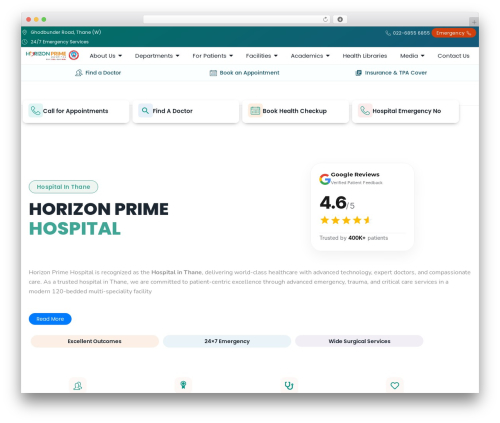Screen dimensions: 500x423
Task: Click the Find a Doctor stethoscope-person icon
Action: [79, 73]
